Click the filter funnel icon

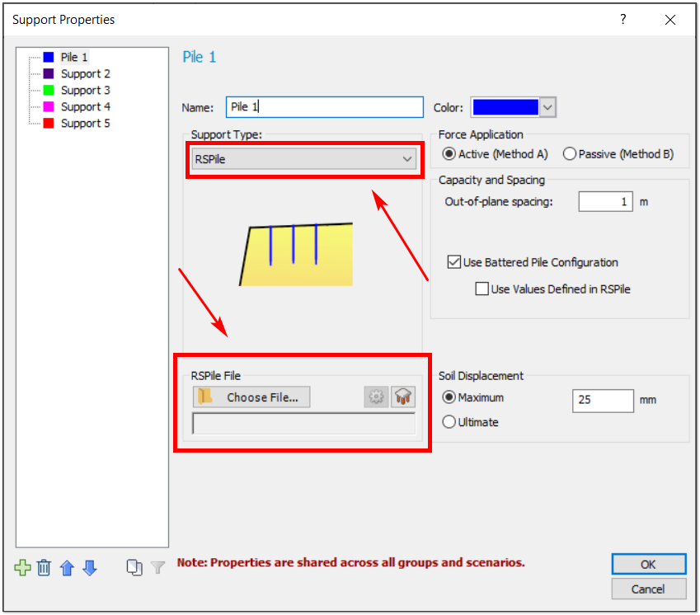157,568
